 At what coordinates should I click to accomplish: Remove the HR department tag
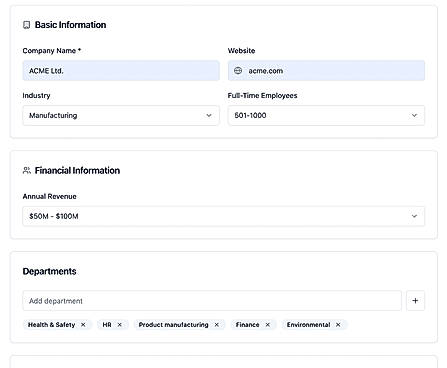click(120, 325)
